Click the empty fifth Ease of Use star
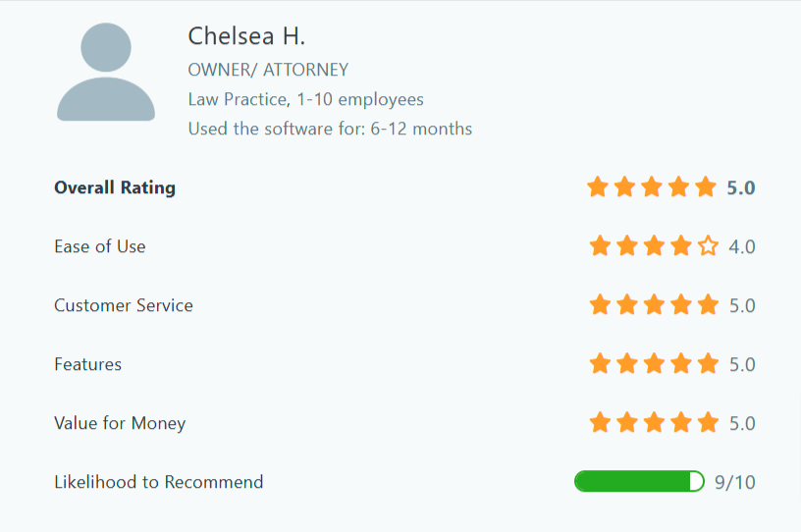This screenshot has height=532, width=801. [708, 246]
